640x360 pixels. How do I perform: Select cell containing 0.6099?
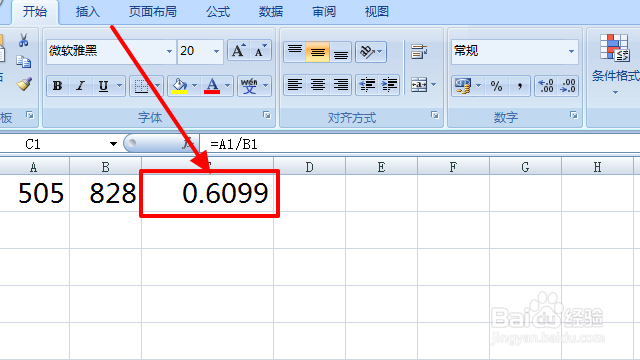209,193
